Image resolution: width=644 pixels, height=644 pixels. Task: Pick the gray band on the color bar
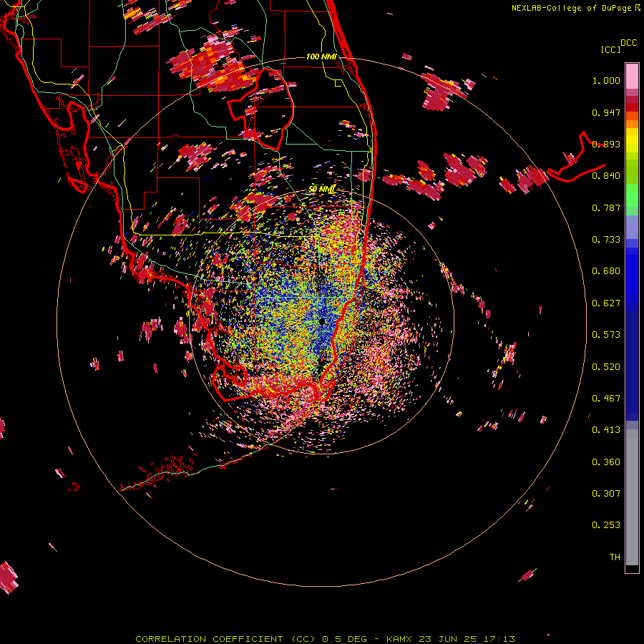632,497
